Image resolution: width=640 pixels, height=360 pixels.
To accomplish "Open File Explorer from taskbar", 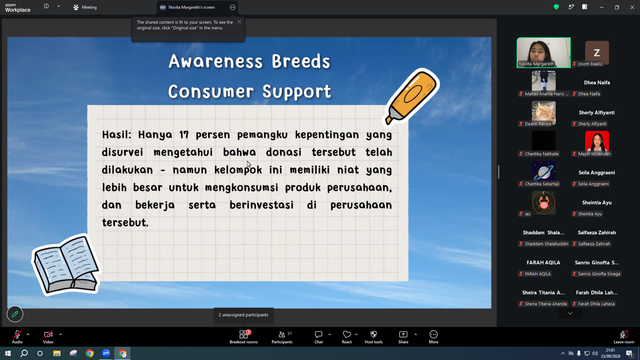I will pos(57,353).
